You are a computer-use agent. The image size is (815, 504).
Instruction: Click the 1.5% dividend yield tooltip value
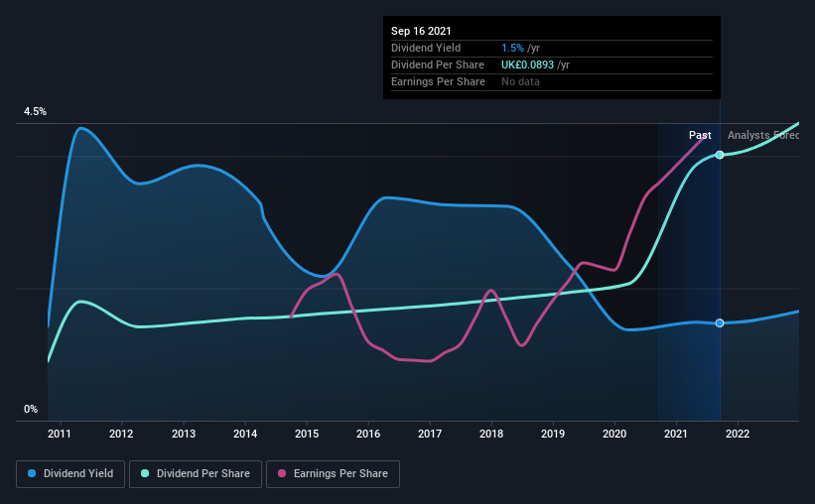[512, 48]
